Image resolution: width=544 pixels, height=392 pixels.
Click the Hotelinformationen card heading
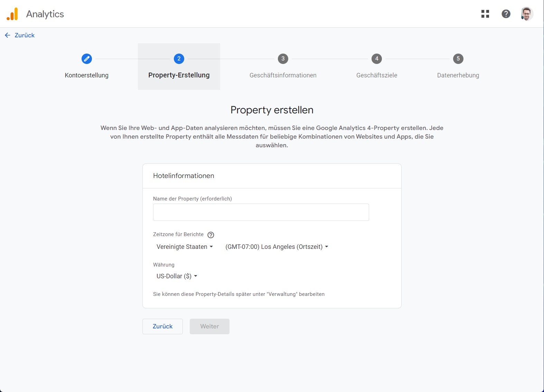tap(184, 176)
